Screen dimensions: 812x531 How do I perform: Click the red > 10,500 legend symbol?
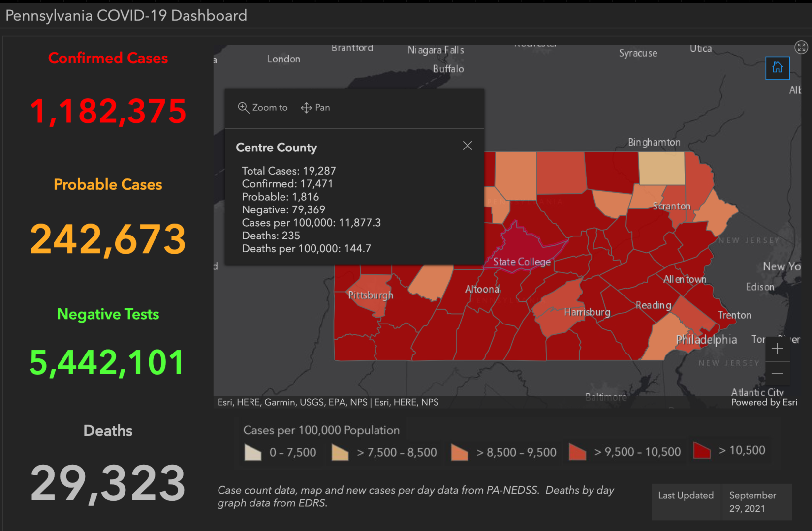(x=701, y=450)
